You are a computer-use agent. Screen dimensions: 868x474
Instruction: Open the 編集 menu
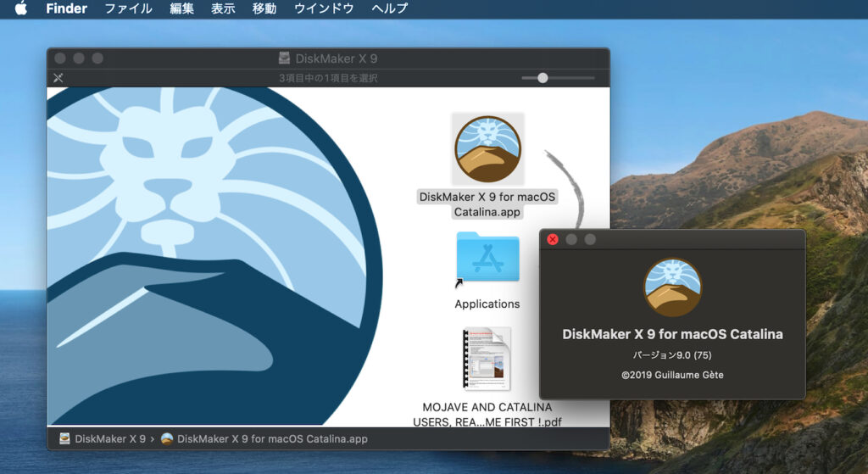[x=181, y=8]
